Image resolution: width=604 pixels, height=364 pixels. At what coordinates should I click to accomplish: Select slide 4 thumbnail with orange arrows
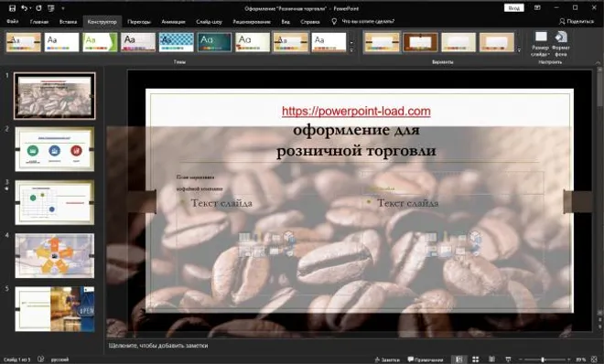[55, 255]
